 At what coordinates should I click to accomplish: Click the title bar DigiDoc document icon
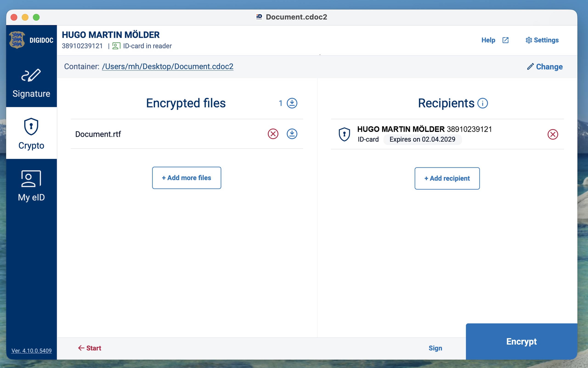click(x=259, y=17)
